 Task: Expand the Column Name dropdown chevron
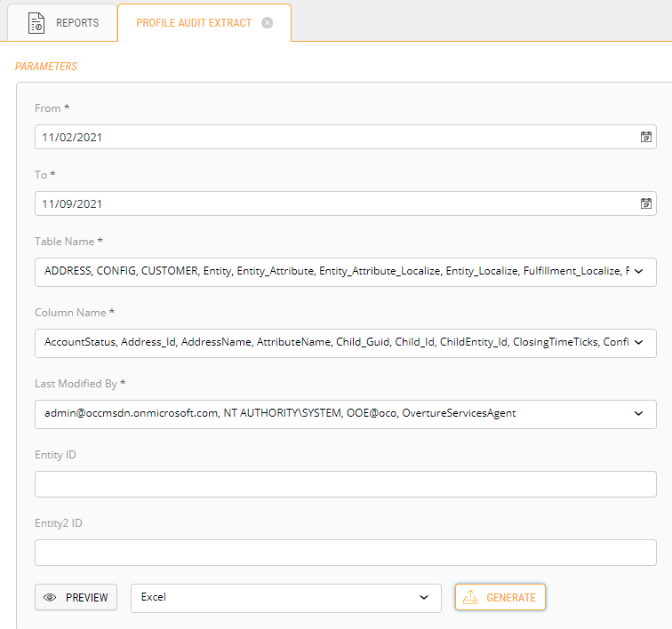click(638, 342)
